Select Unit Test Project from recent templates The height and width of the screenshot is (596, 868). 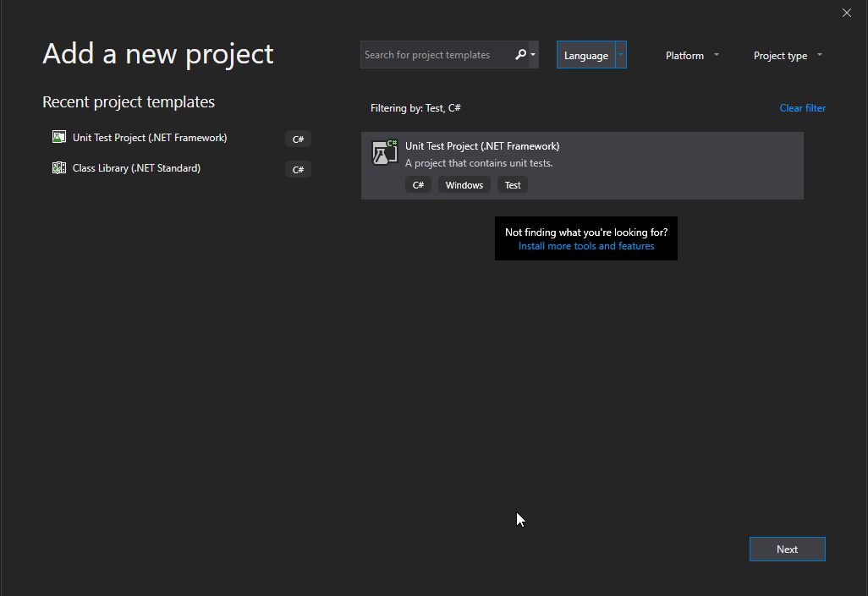coord(148,136)
